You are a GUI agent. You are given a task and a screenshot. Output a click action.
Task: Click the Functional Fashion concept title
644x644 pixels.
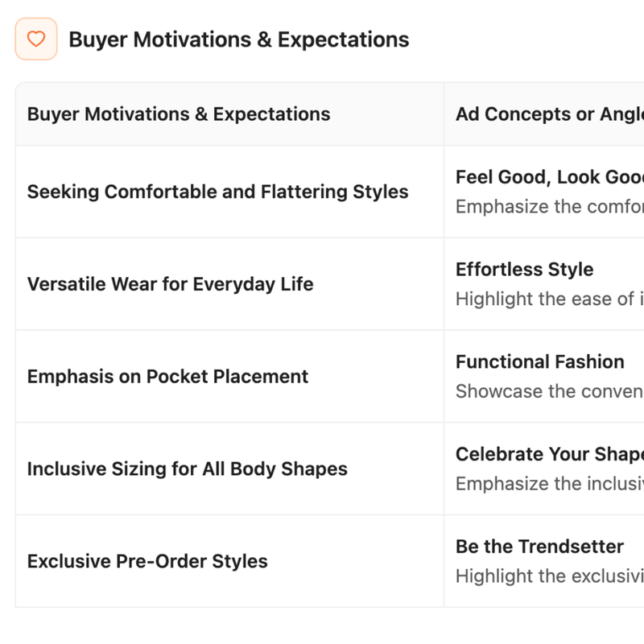[x=539, y=361]
